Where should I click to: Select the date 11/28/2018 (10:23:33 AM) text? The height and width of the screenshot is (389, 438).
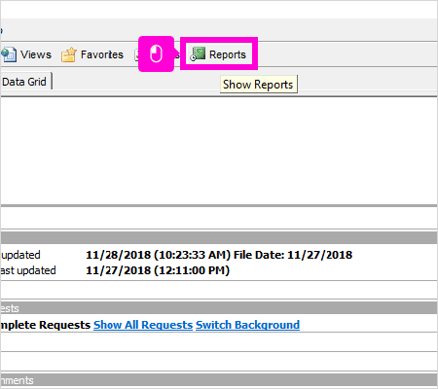point(158,255)
